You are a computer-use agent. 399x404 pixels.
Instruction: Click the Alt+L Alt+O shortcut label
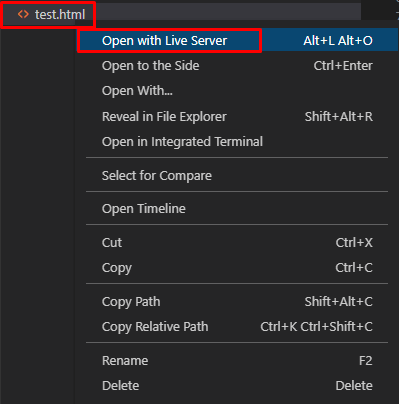(x=338, y=41)
